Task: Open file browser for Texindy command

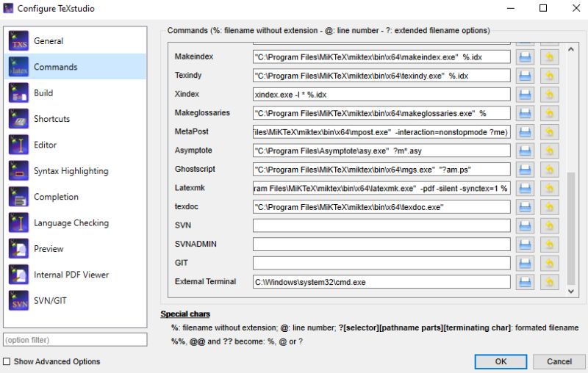Action: (525, 76)
